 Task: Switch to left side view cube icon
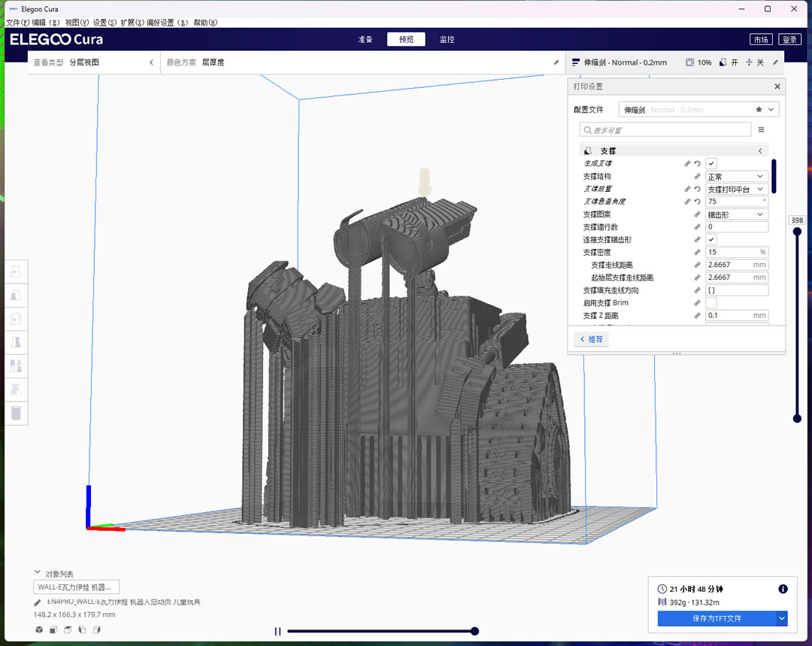(82, 630)
